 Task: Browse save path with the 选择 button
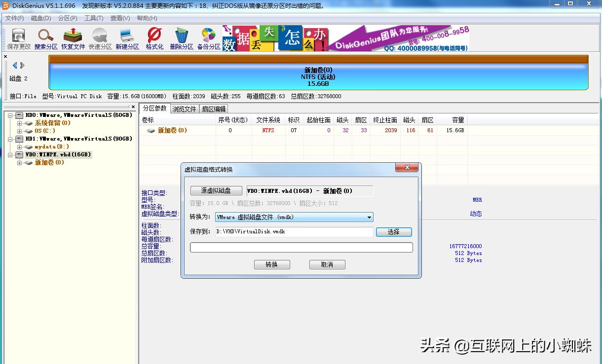point(393,232)
